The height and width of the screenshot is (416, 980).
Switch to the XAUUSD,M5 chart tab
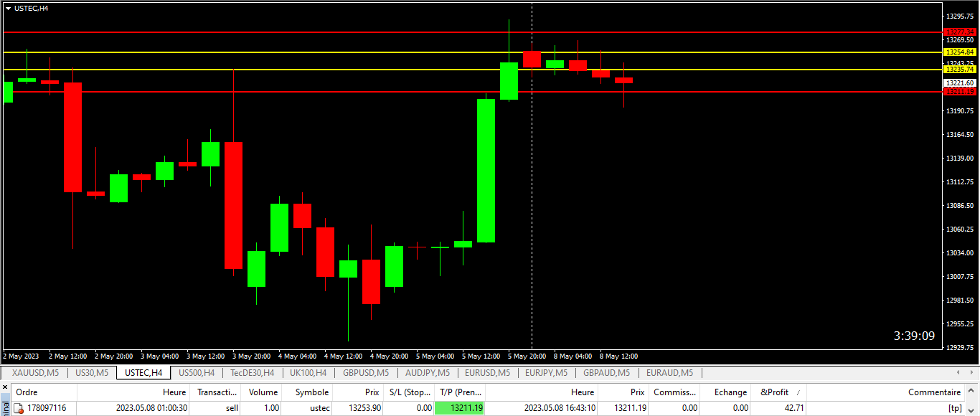35,373
